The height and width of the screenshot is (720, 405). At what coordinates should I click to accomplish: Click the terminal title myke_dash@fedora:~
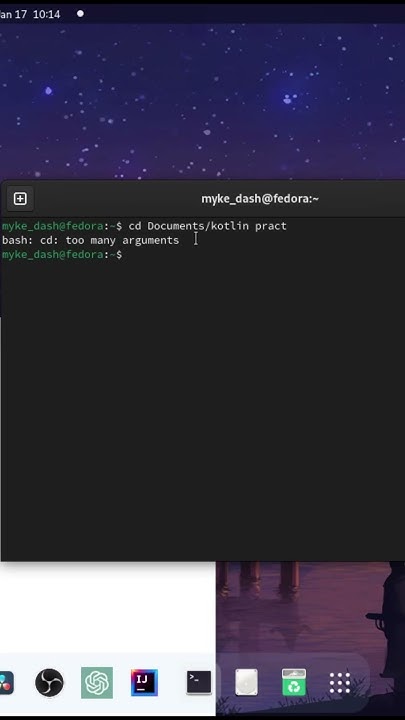click(260, 199)
